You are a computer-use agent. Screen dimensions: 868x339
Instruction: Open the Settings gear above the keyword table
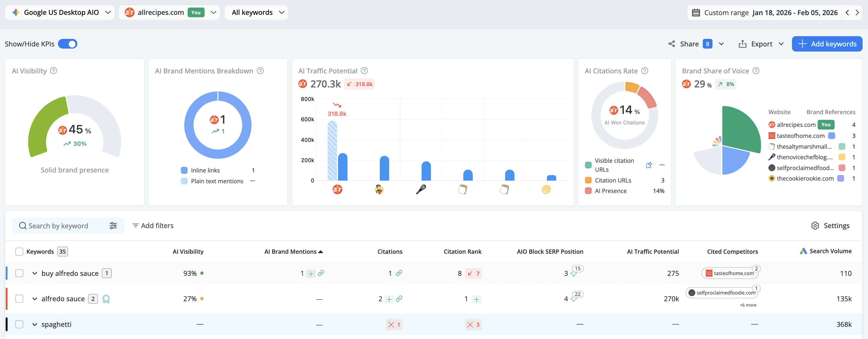point(815,225)
